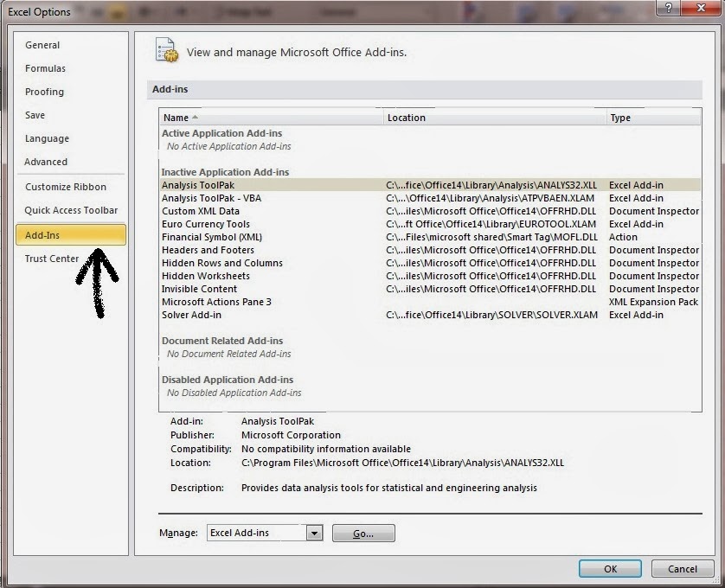725x588 pixels.
Task: Select the Hidden Worksheets row
Action: pos(430,276)
